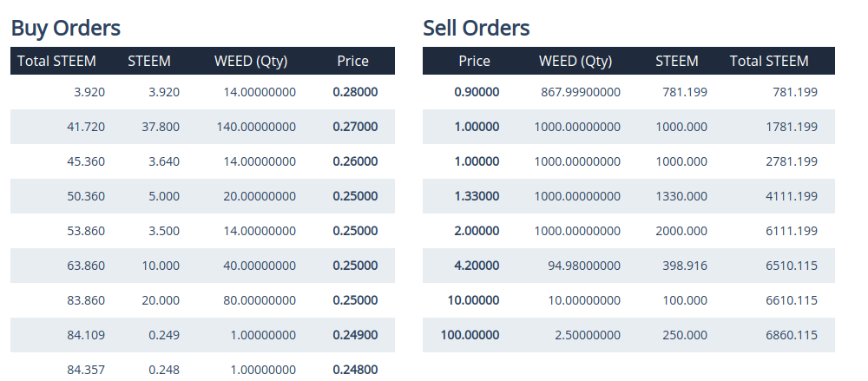Click the 867.99900000 WEED quantity cell

click(x=581, y=92)
